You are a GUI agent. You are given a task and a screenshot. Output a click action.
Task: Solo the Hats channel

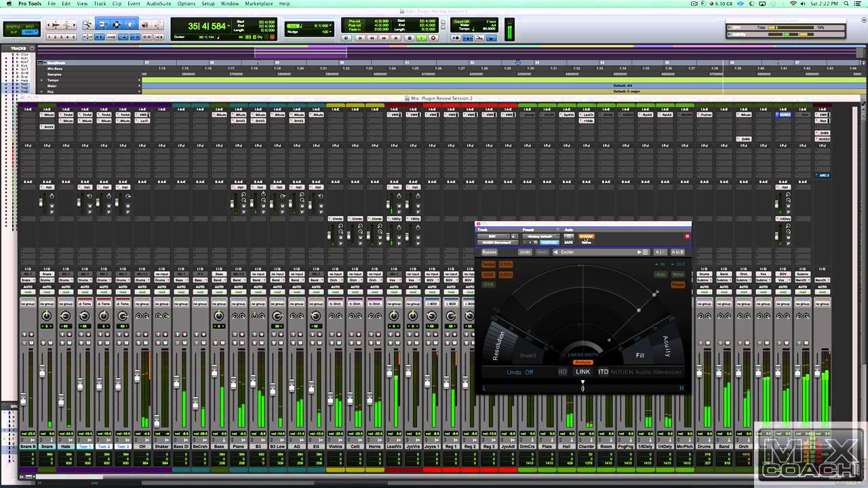[x=62, y=343]
